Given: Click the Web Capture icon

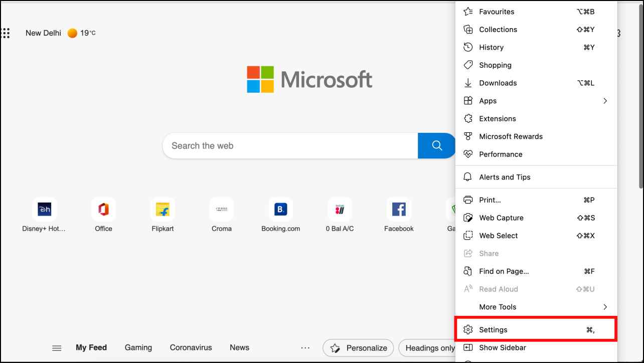Looking at the screenshot, I should (468, 218).
